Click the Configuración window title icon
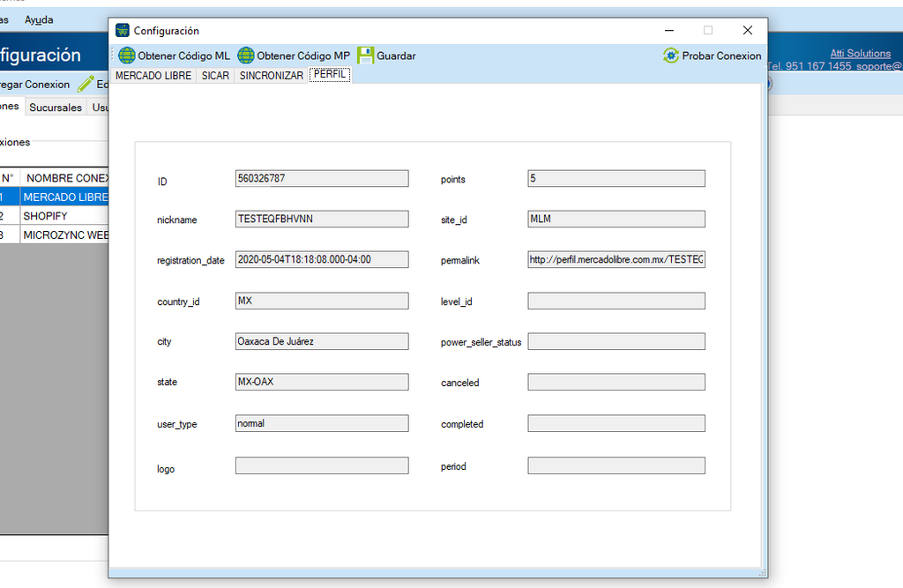 click(x=122, y=30)
